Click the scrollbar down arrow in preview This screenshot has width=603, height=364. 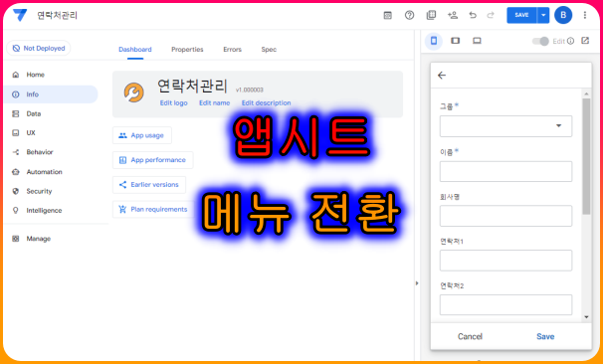pos(586,317)
